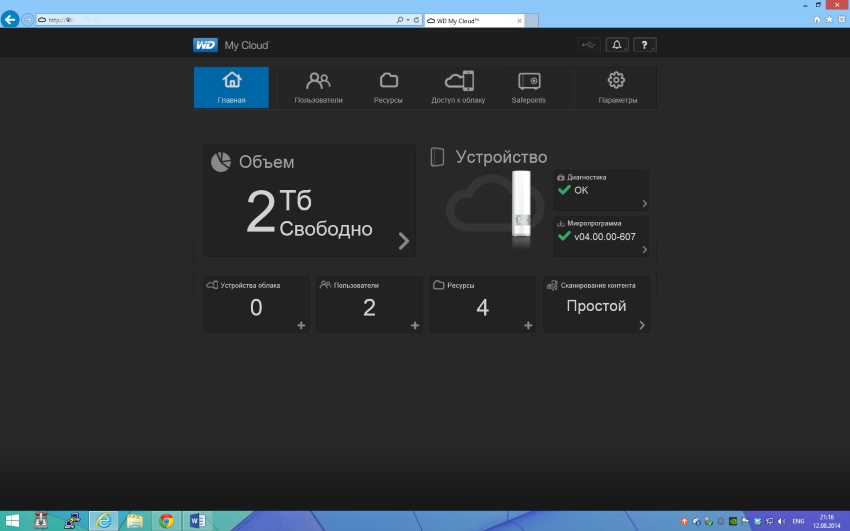Expand the Микропрограмма firmware details arrow

pos(645,250)
